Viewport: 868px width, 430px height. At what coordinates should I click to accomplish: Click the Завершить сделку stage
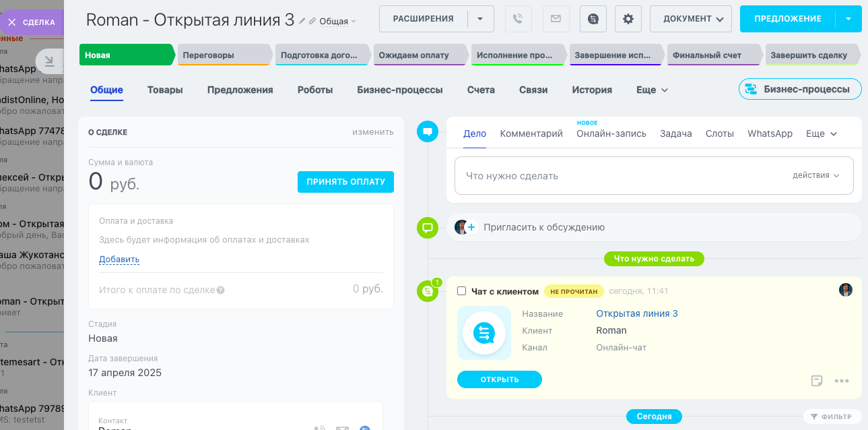(x=813, y=55)
